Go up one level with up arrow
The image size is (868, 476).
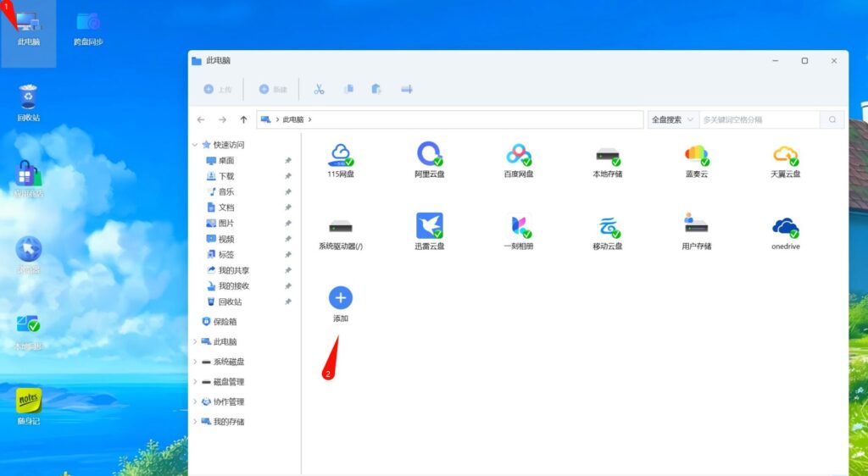tap(243, 119)
